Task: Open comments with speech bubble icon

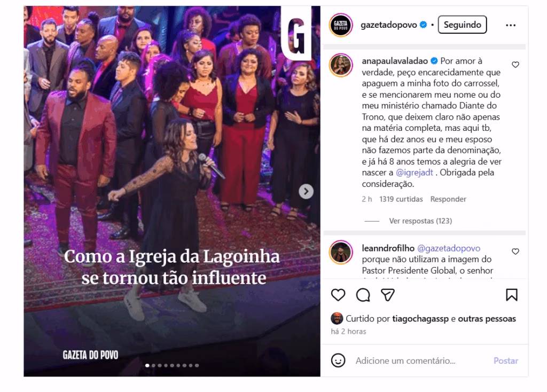Action: 363,295
